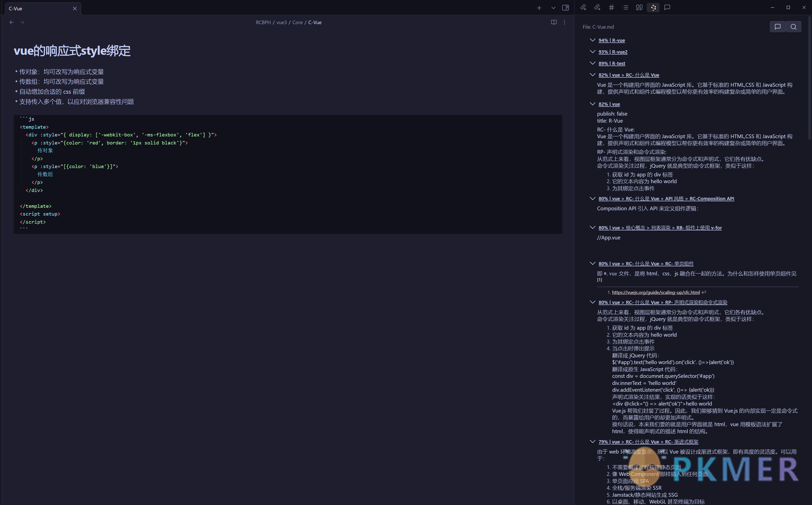Minimize the Obsidian window
The height and width of the screenshot is (505, 812).
(x=772, y=7)
